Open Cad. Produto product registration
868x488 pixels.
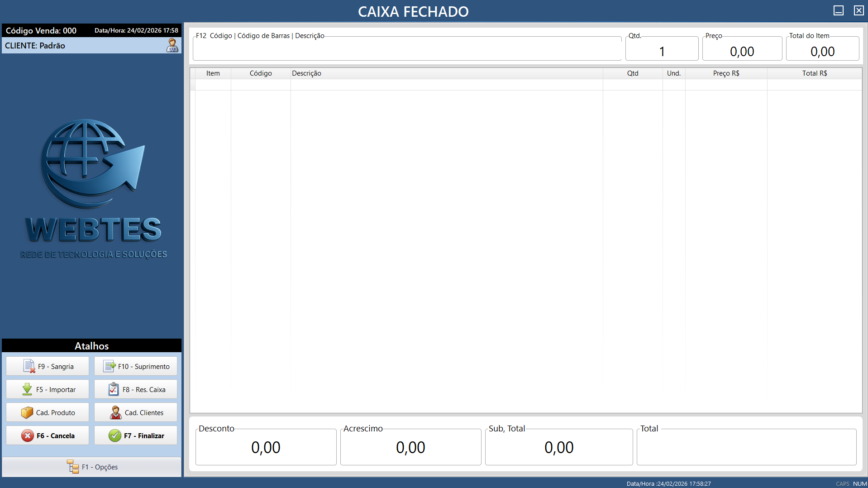(48, 412)
